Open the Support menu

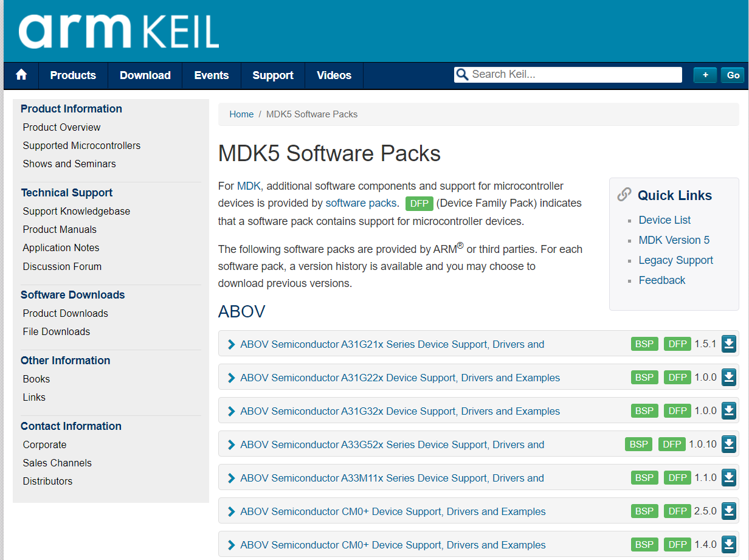(x=273, y=75)
